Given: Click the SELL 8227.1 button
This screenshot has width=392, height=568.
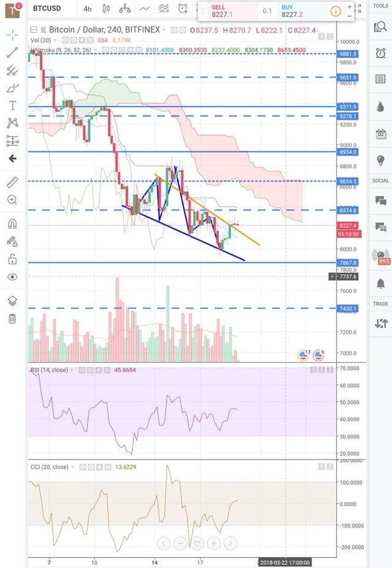Looking at the screenshot, I should click(232, 11).
